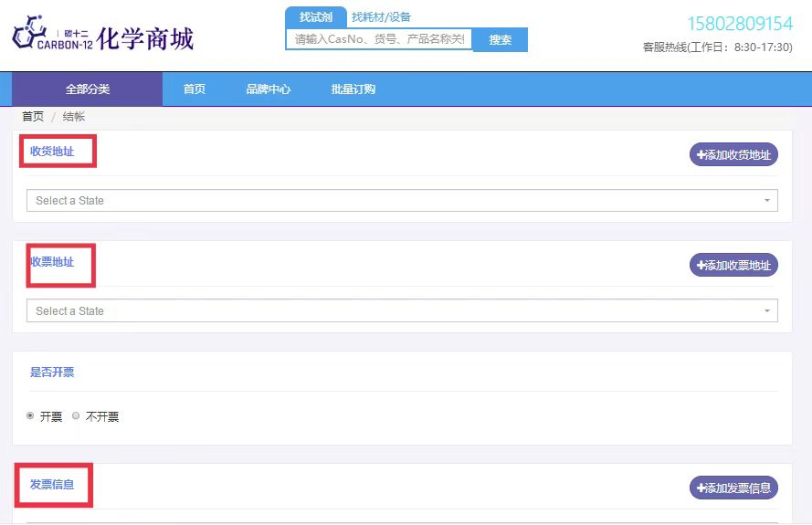Open 批量订购 in the navigation bar
812x525 pixels.
[353, 89]
